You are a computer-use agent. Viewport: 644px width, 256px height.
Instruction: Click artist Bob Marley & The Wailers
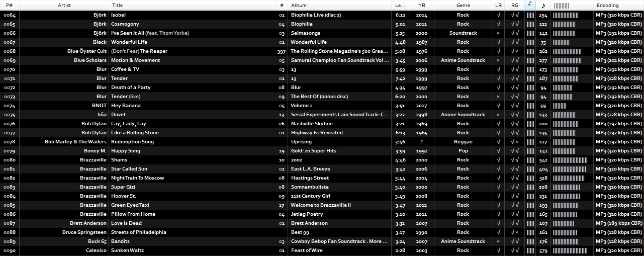pyautogui.click(x=76, y=142)
